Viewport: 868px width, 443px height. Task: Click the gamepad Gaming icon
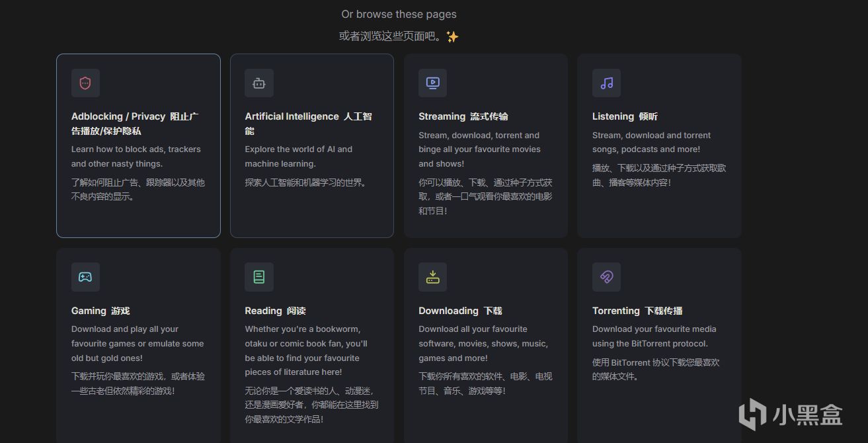coord(85,277)
